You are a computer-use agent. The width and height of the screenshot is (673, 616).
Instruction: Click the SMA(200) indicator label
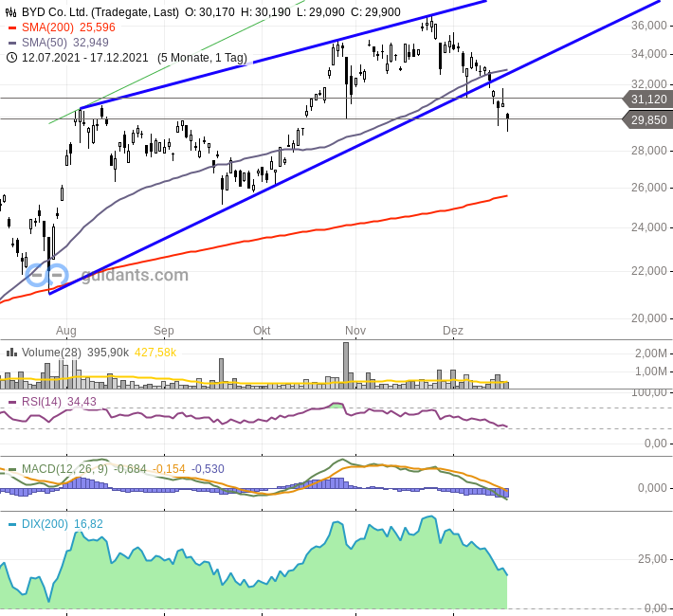[x=47, y=27]
